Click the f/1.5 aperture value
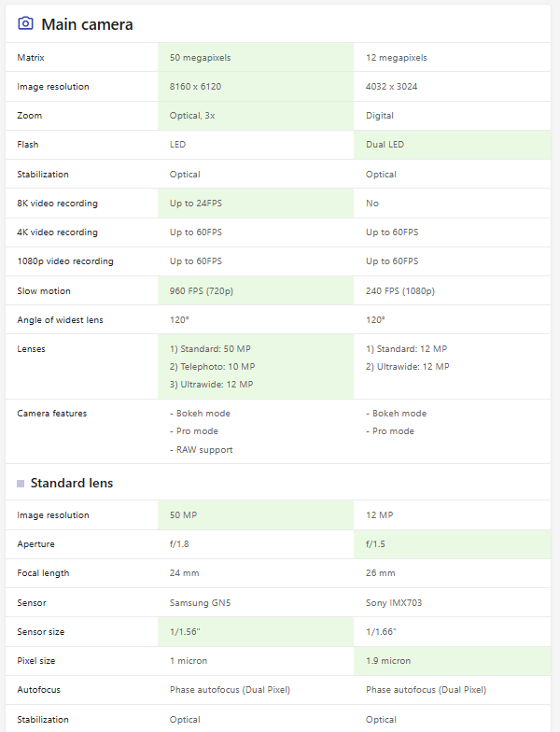This screenshot has height=732, width=560. (375, 543)
